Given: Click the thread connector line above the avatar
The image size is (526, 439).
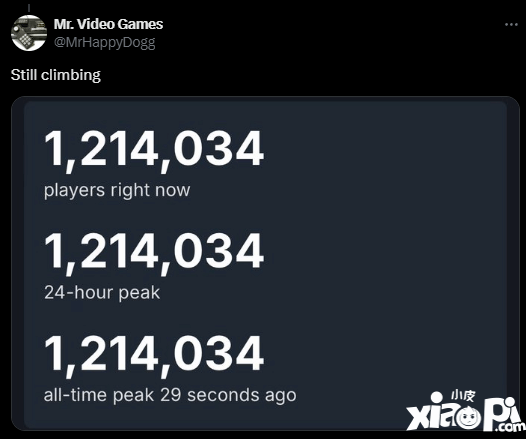Looking at the screenshot, I should tap(29, 8).
